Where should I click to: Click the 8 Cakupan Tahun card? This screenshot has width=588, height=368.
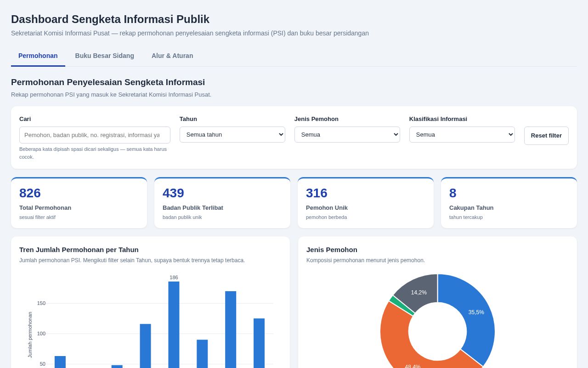pos(509,203)
